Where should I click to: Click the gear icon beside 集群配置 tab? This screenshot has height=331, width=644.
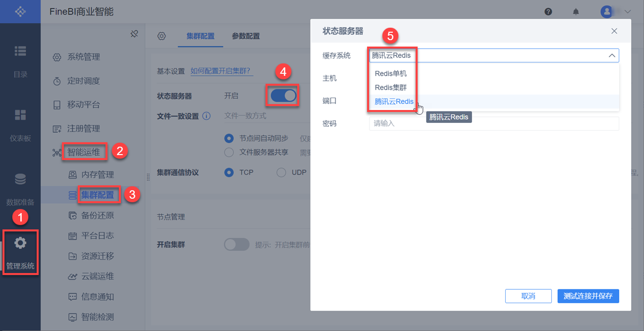pyautogui.click(x=161, y=36)
